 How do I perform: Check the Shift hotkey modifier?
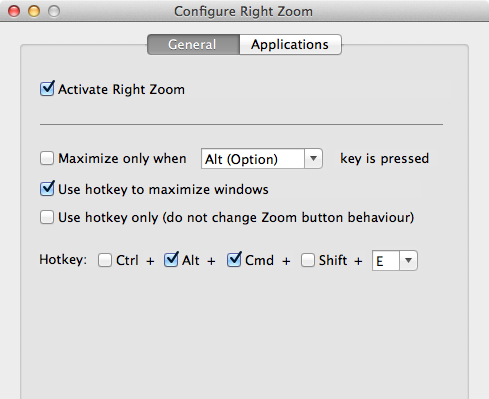click(308, 260)
